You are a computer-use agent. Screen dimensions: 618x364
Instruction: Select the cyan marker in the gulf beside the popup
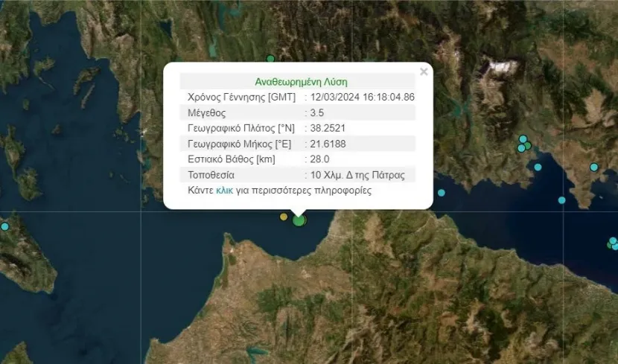pos(442,193)
